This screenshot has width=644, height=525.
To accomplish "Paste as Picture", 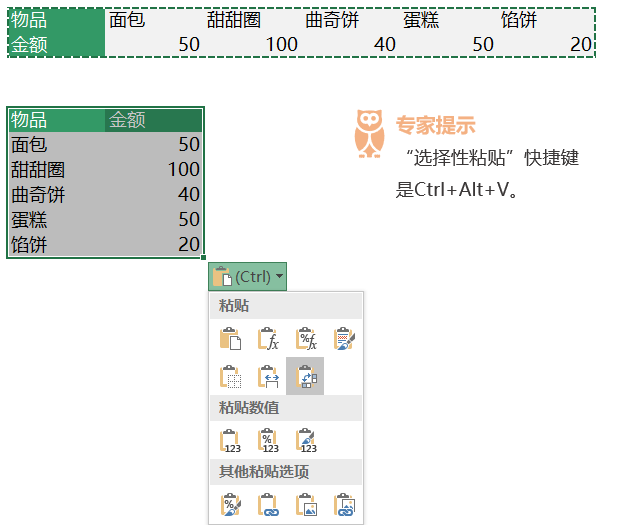I will pos(306,505).
